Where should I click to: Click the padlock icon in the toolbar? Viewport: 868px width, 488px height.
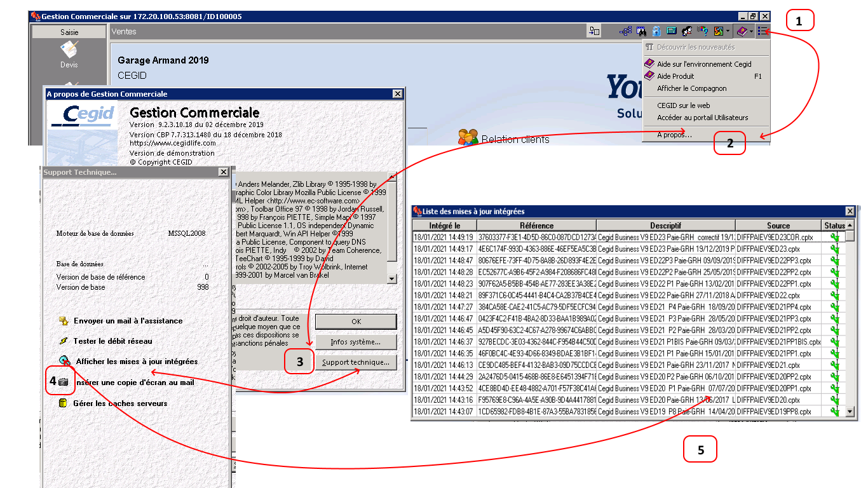[656, 30]
